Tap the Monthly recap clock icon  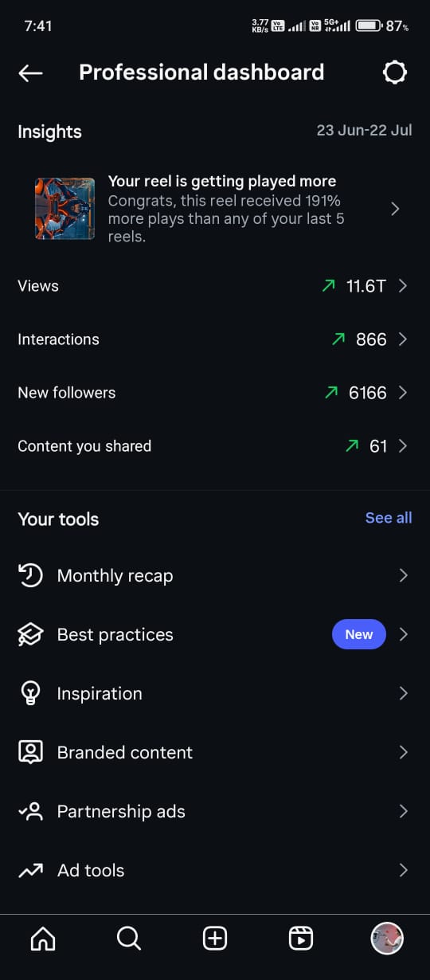[30, 575]
